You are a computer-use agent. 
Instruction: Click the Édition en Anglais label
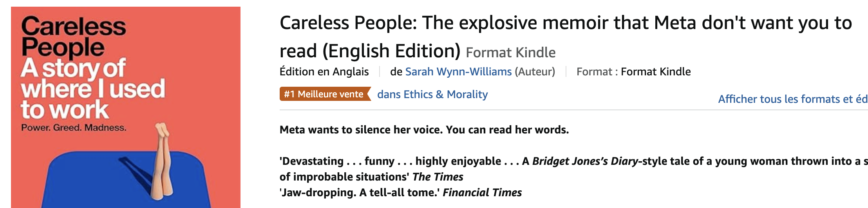[324, 72]
